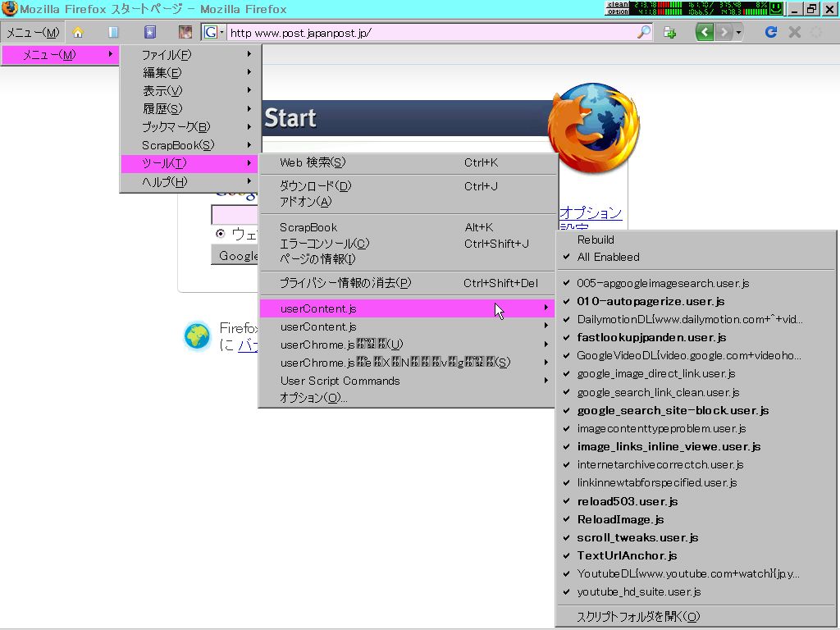This screenshot has width=840, height=630.
Task: Click the reload page icon
Action: 770,32
